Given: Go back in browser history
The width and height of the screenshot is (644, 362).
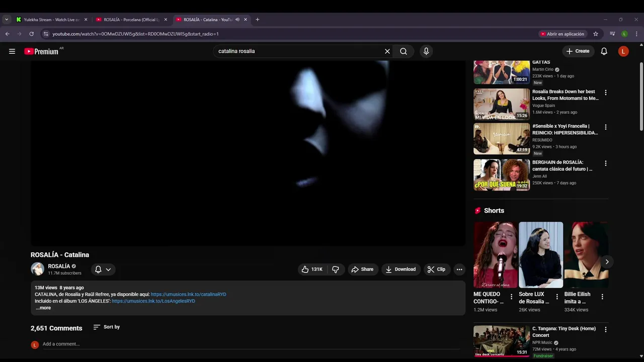Looking at the screenshot, I should pos(8,34).
